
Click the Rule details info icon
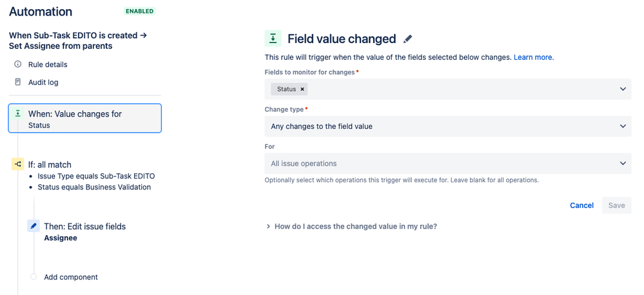[x=18, y=64]
